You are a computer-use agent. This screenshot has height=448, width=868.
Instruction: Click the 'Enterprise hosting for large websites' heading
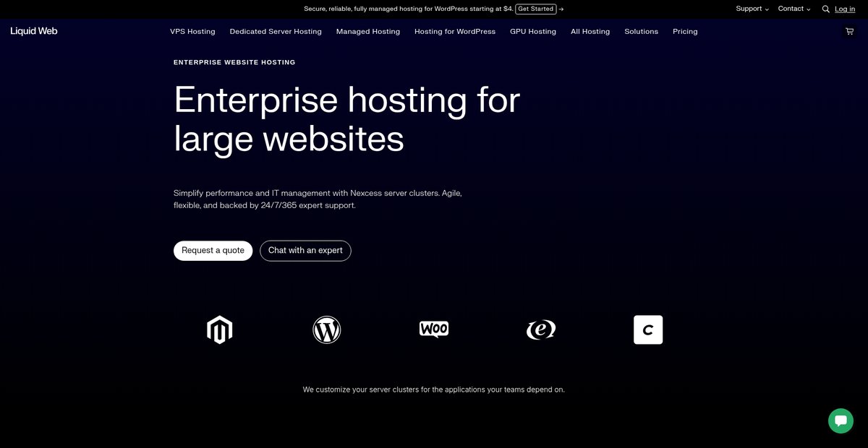(347, 119)
